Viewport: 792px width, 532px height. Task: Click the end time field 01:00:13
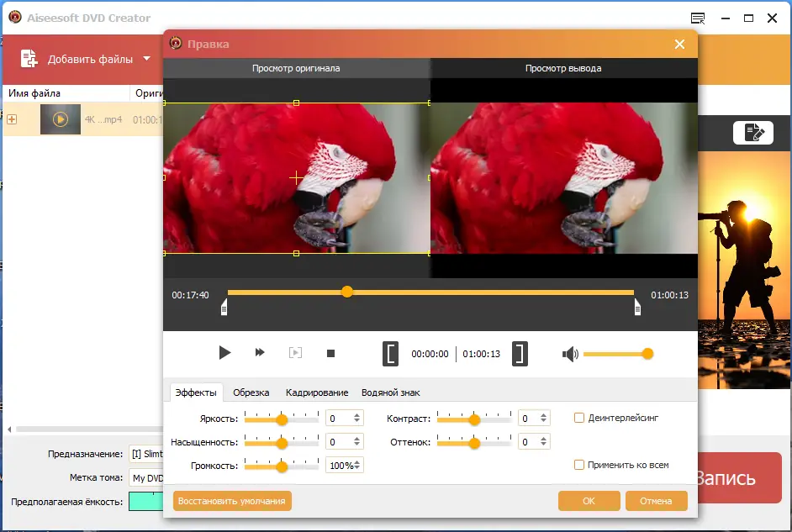tap(482, 354)
